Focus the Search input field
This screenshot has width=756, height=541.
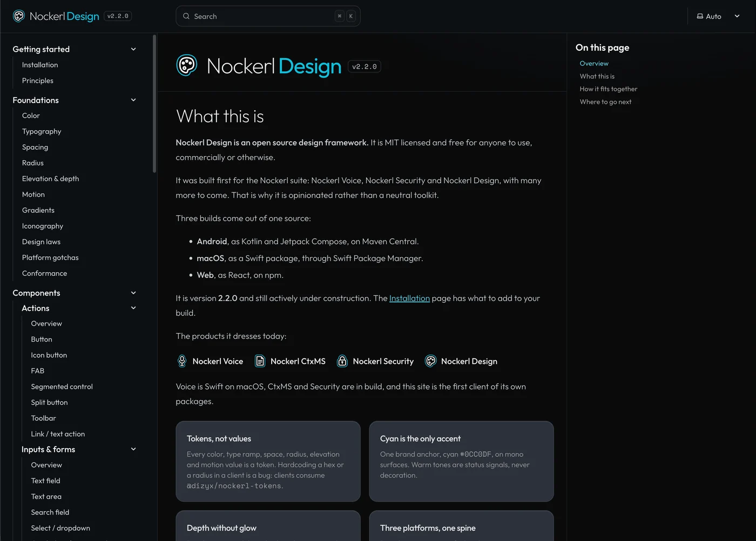coord(268,16)
